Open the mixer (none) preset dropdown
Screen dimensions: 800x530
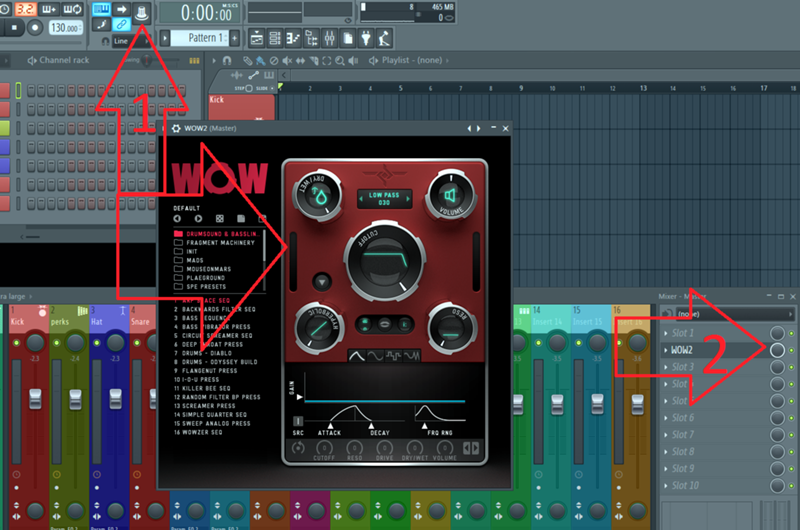735,314
